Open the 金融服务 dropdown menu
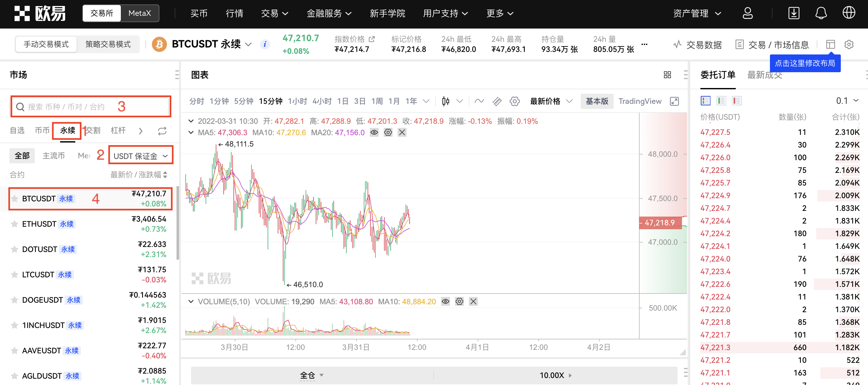This screenshot has height=385, width=868. pos(329,14)
